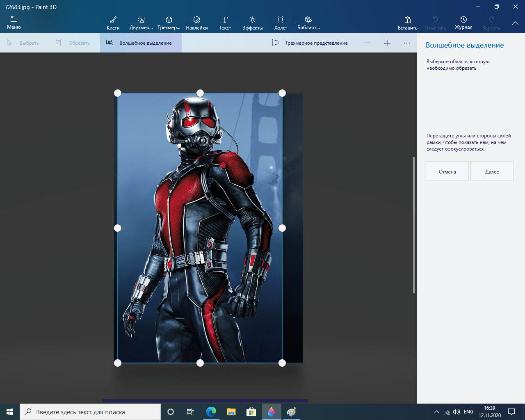525x420 pixels.
Task: Toggle Трехмерное представление view
Action: [x=310, y=43]
